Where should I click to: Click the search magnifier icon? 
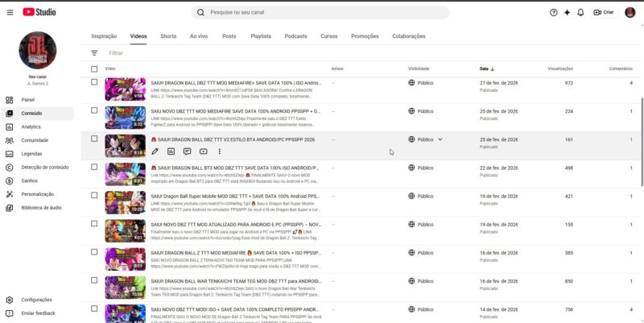point(200,12)
